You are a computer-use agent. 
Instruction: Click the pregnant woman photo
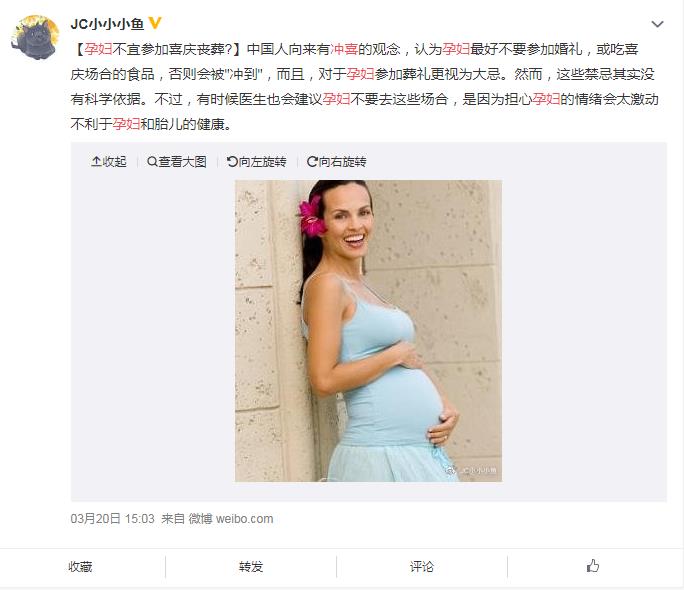coord(369,331)
